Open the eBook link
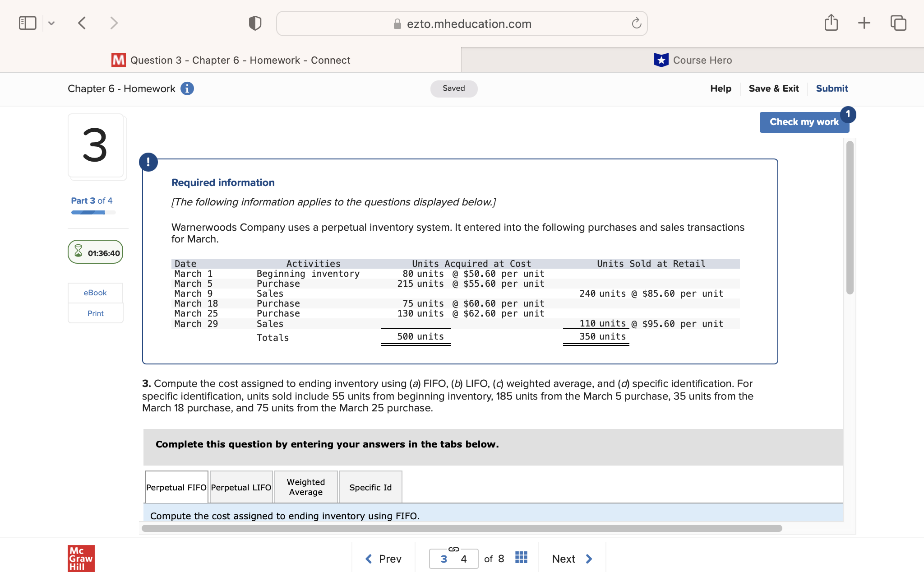 [95, 293]
